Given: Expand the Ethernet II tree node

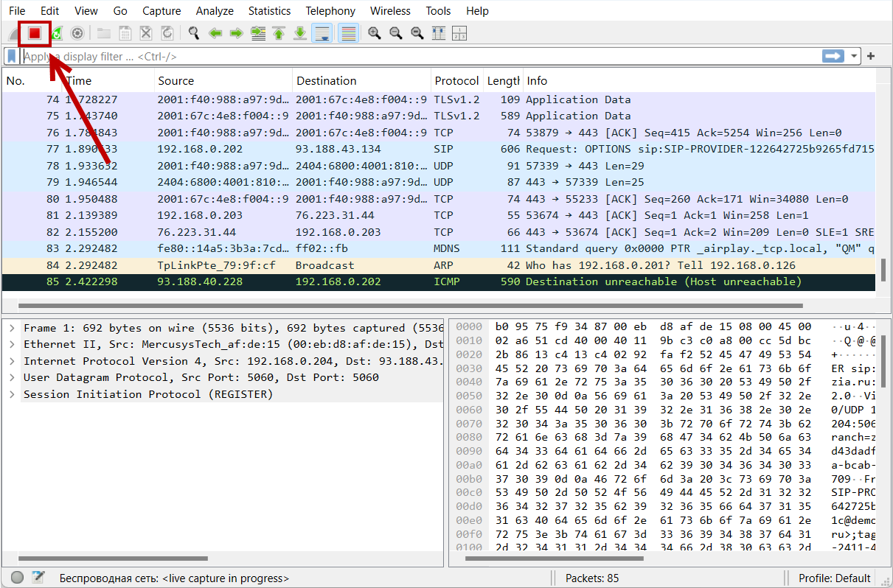Looking at the screenshot, I should click(x=13, y=344).
